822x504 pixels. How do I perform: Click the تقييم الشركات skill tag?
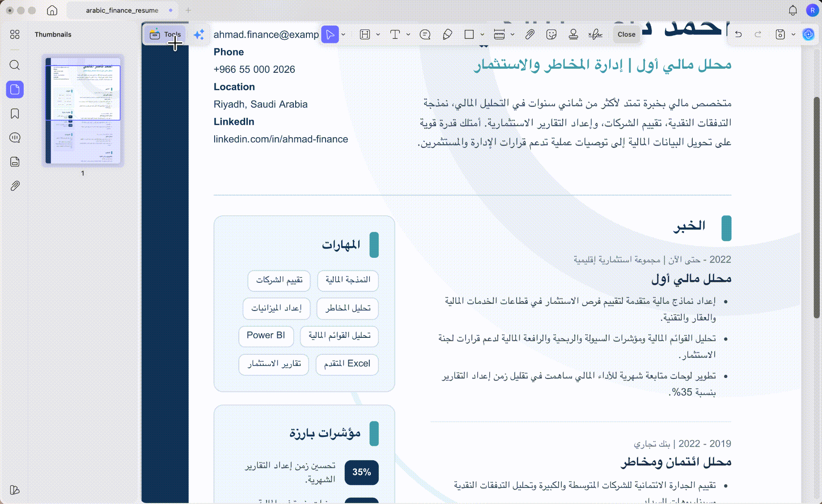(x=279, y=280)
